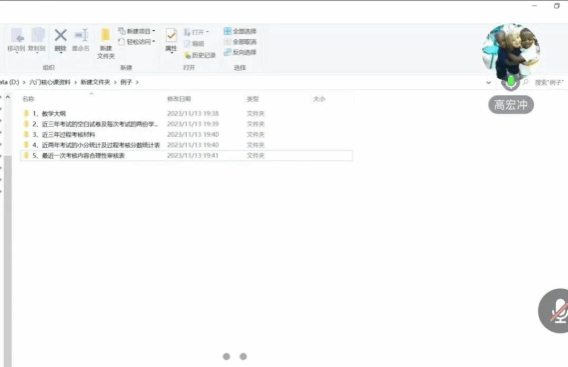Sort by the 修改日期 column header
Viewport: 568px width, 367px height.
(179, 99)
